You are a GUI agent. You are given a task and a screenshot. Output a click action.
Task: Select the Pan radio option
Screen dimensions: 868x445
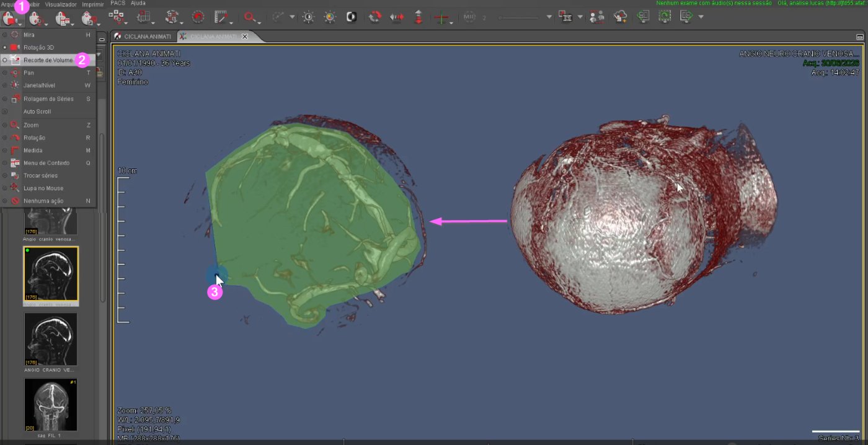(x=5, y=73)
